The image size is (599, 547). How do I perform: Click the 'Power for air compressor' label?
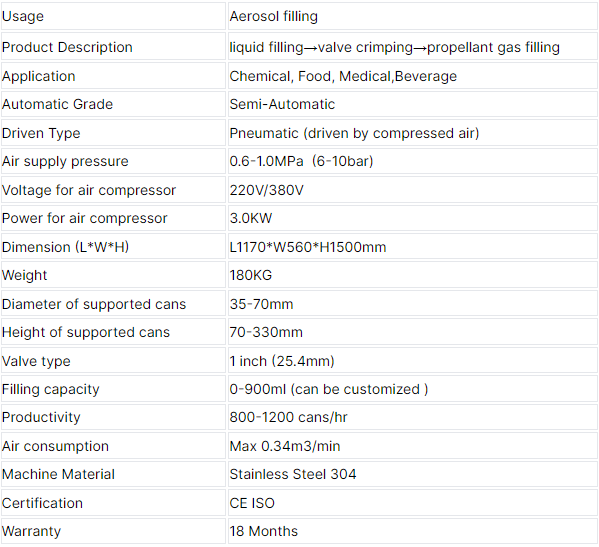pos(84,218)
